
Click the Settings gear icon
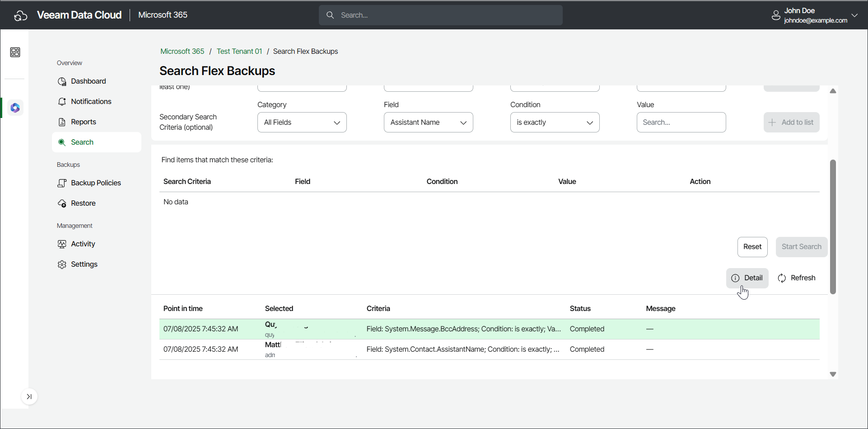(62, 264)
